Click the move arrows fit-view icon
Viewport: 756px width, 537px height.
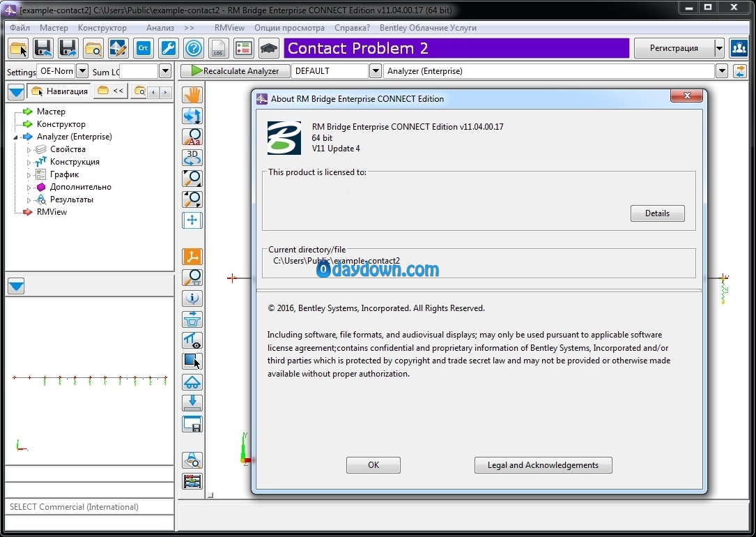coord(192,220)
